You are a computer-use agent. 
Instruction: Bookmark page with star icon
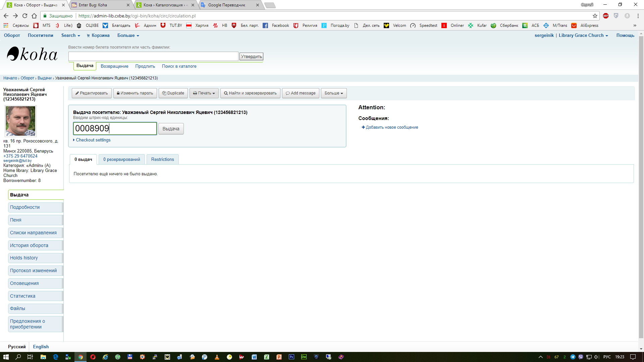595,16
